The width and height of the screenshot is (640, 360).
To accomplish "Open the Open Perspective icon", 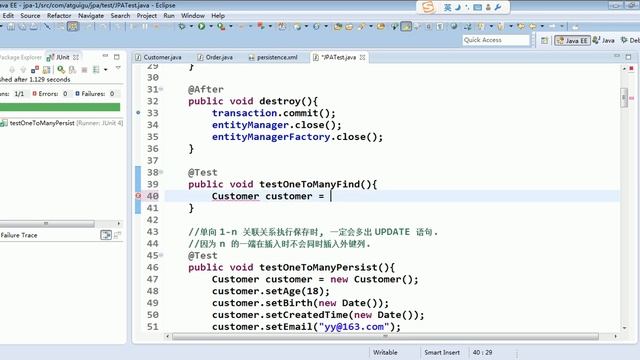I will (x=544, y=40).
